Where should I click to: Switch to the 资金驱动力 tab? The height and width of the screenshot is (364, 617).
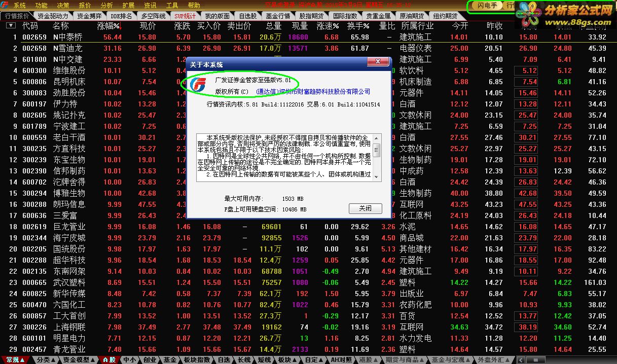(53, 16)
